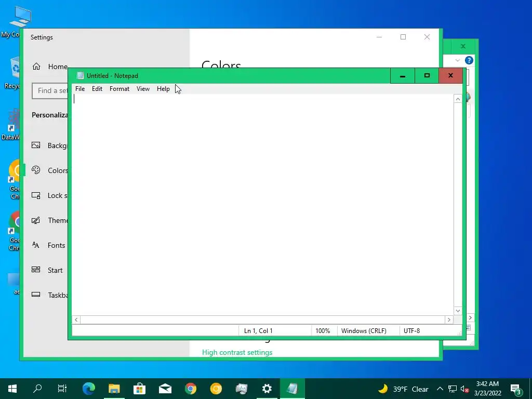Open the monitor app taskbar icon
The height and width of the screenshot is (399, 532).
click(242, 389)
